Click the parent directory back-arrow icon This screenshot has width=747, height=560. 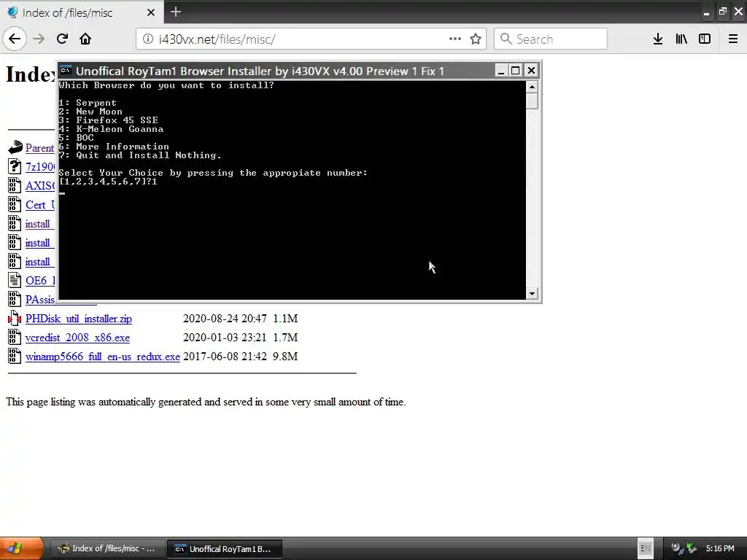click(15, 147)
